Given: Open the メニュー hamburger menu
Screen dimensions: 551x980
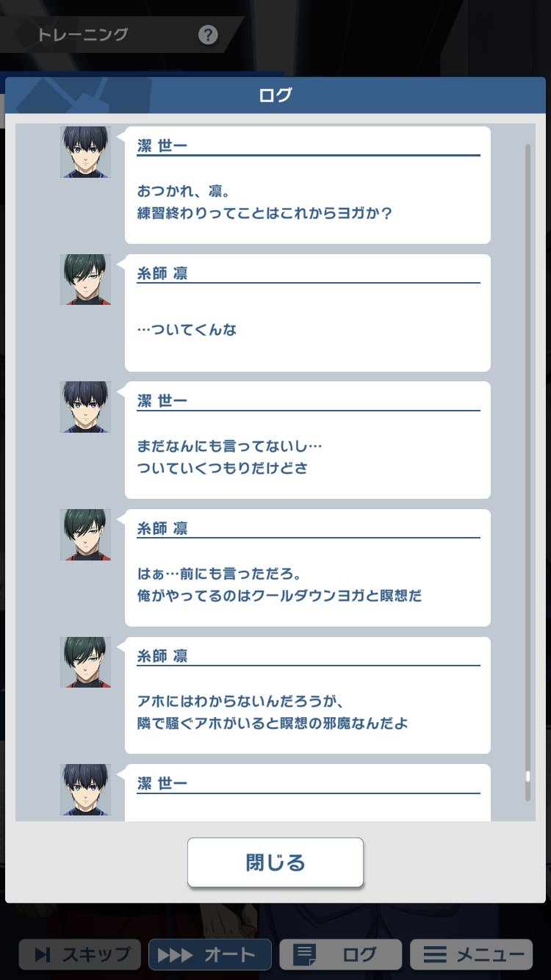Looking at the screenshot, I should coord(472,955).
